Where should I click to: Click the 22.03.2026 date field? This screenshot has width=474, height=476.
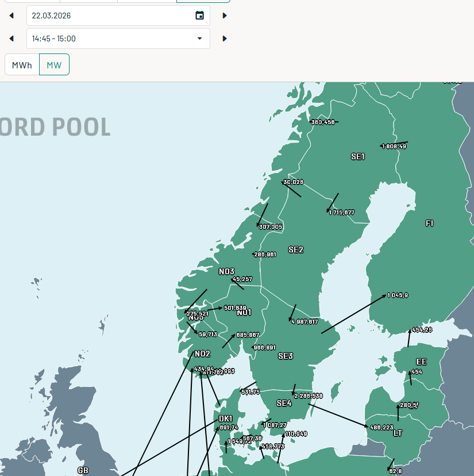pyautogui.click(x=109, y=16)
